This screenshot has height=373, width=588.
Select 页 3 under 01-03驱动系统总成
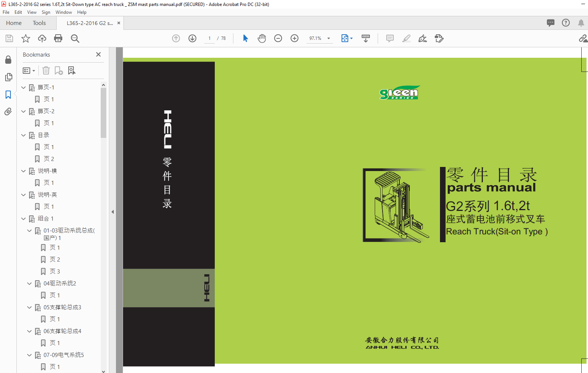coord(55,272)
